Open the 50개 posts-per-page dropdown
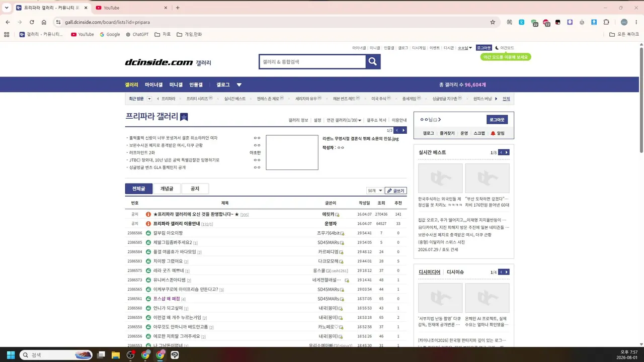Image resolution: width=644 pixels, height=362 pixels. 375,191
